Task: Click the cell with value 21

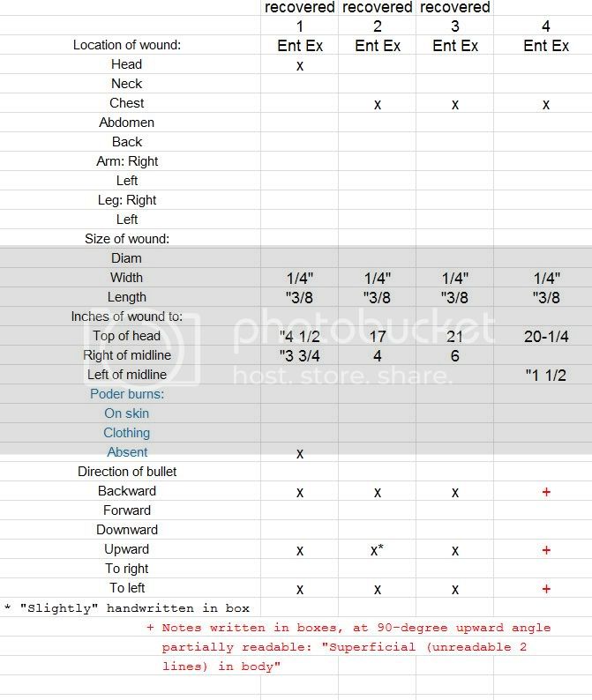Action: point(455,336)
